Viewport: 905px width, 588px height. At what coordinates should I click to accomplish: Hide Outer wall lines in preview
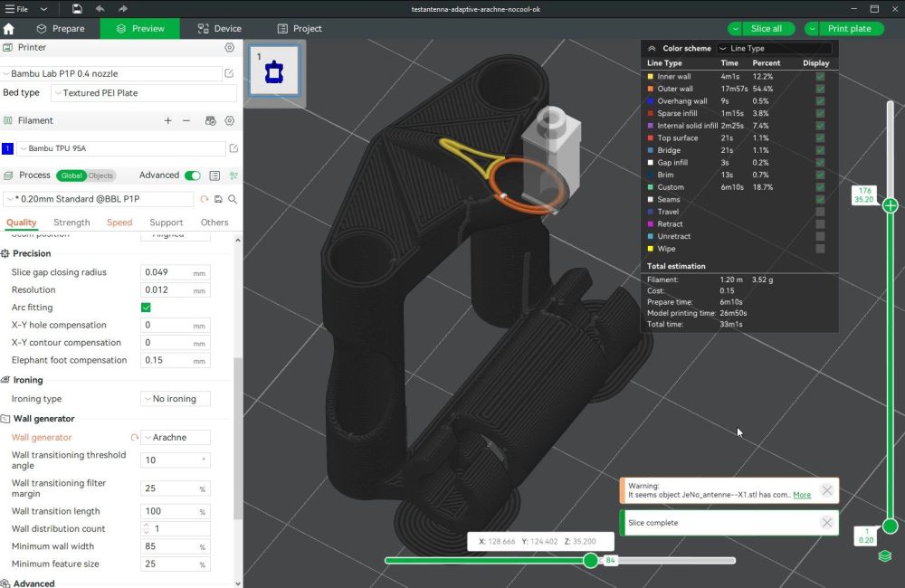pyautogui.click(x=820, y=89)
